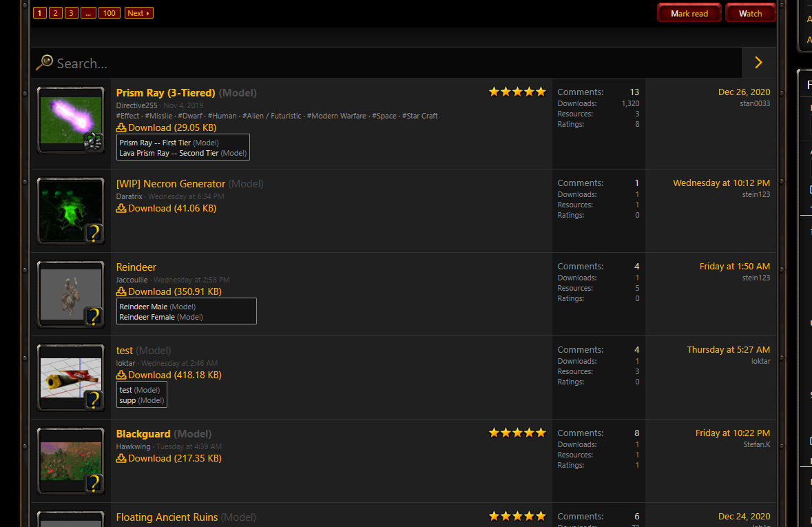Click download icon for Reindeer (350.91 KB)
Screen dimensions: 812x527
(121, 291)
